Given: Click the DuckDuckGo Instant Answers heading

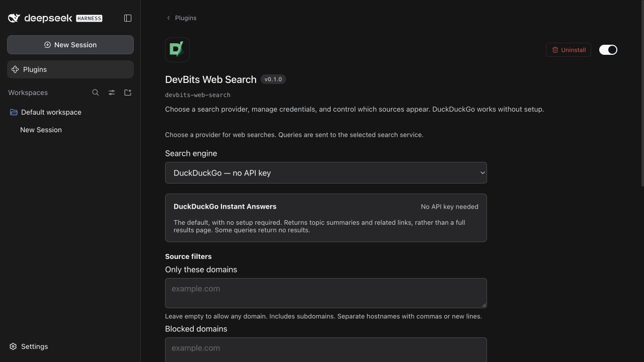Looking at the screenshot, I should [x=225, y=207].
